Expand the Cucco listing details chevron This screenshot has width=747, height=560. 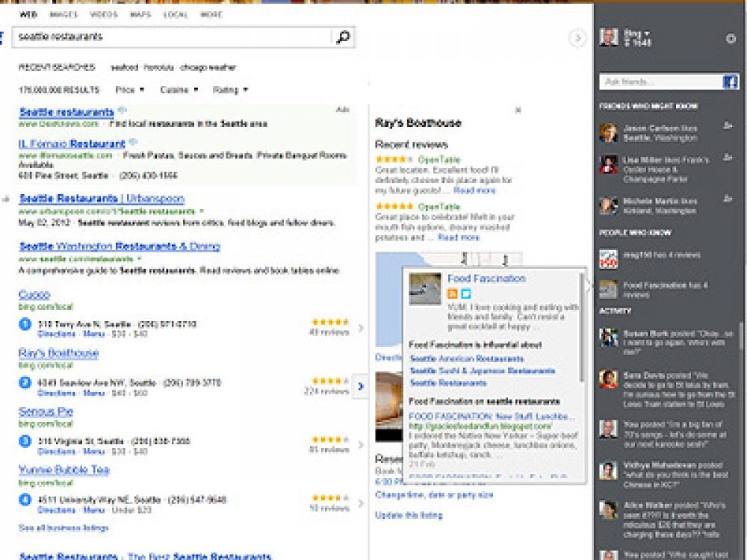coord(361,328)
